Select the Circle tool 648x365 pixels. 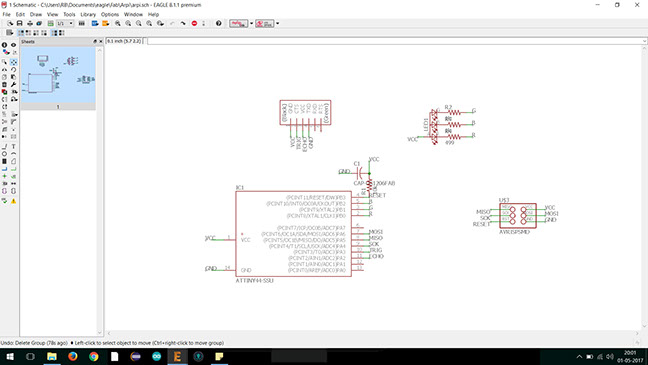5,154
